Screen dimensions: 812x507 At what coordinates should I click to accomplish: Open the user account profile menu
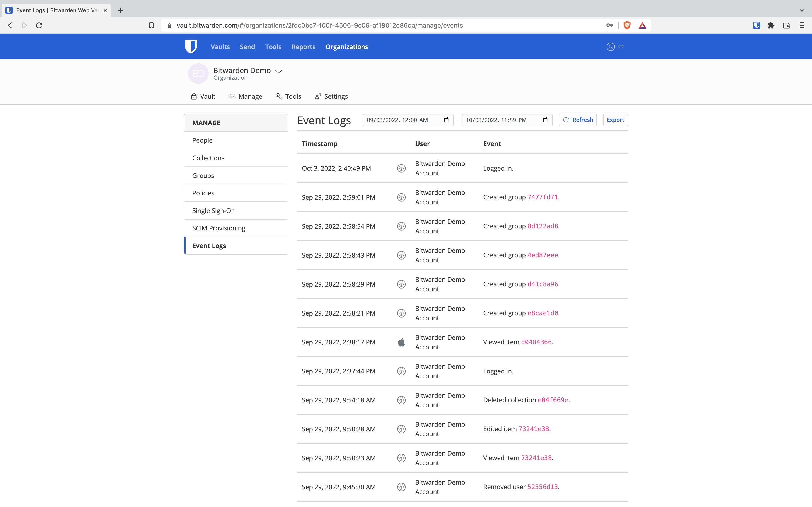(x=615, y=47)
